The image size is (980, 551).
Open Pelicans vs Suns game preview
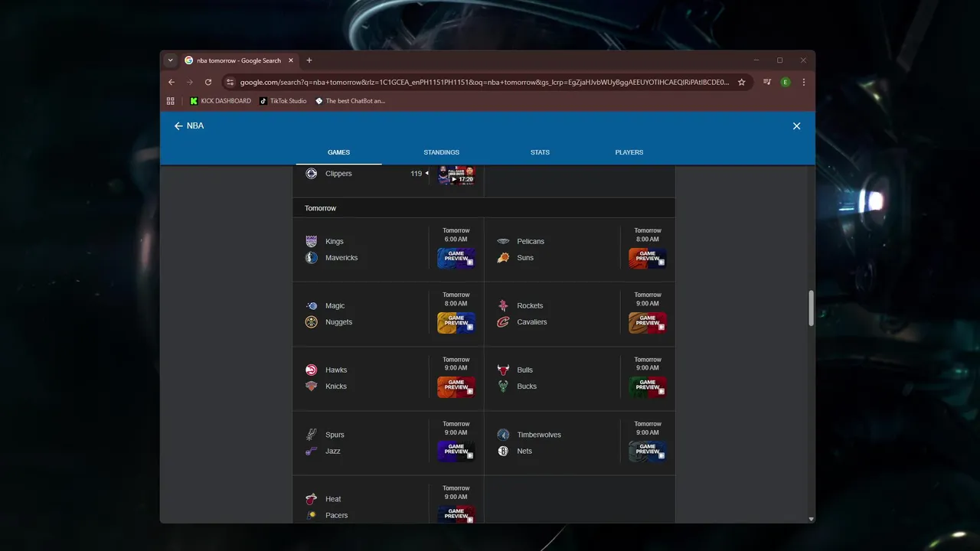pyautogui.click(x=648, y=258)
